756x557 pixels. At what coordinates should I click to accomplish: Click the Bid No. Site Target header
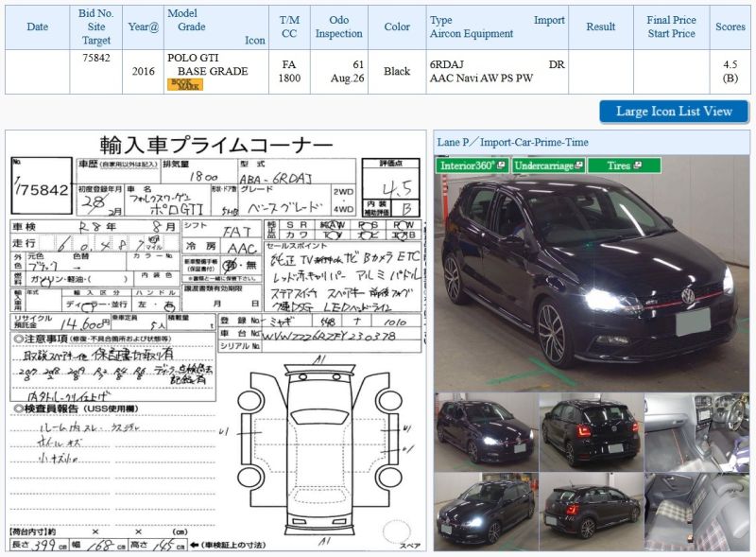pos(96,27)
